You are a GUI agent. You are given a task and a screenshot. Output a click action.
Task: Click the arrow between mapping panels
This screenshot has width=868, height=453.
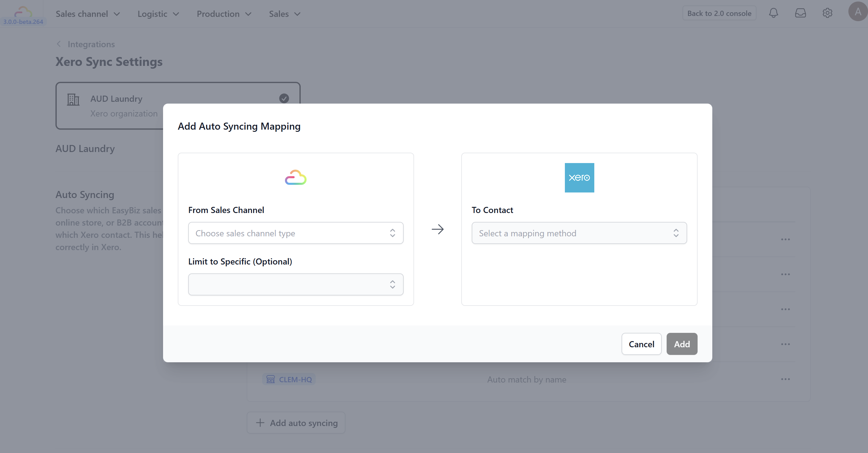pyautogui.click(x=437, y=229)
